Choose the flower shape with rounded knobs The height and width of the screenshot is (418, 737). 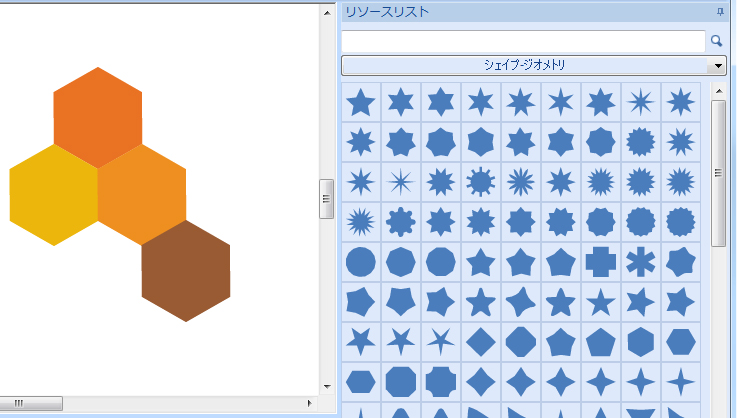[x=400, y=221]
